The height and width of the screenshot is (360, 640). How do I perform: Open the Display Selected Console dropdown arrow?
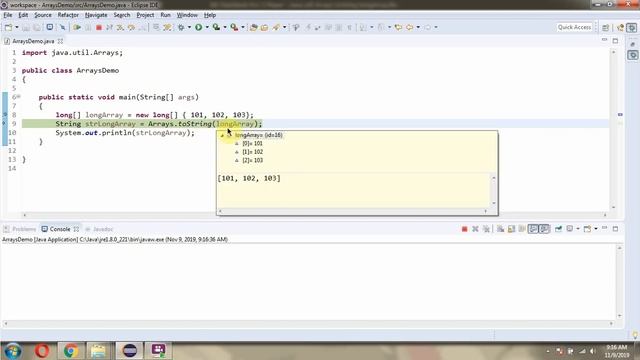click(578, 229)
